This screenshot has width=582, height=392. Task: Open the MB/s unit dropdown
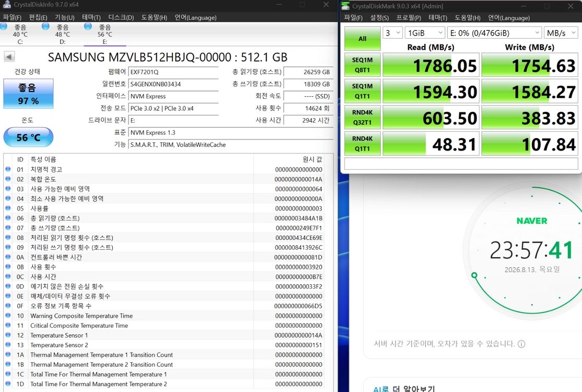[561, 32]
